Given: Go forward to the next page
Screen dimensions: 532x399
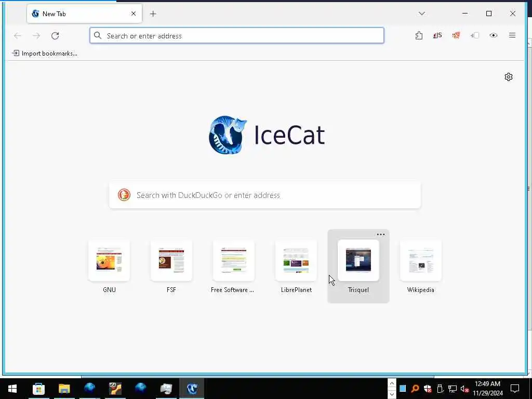Looking at the screenshot, I should tap(36, 36).
